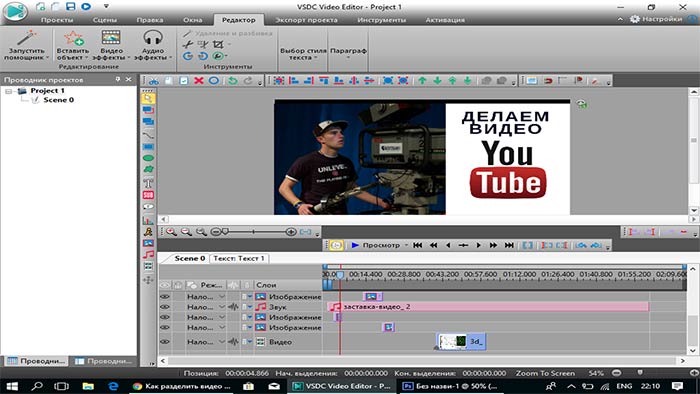Open the Audio effects headphones icon
The image size is (700, 394).
pos(153,38)
